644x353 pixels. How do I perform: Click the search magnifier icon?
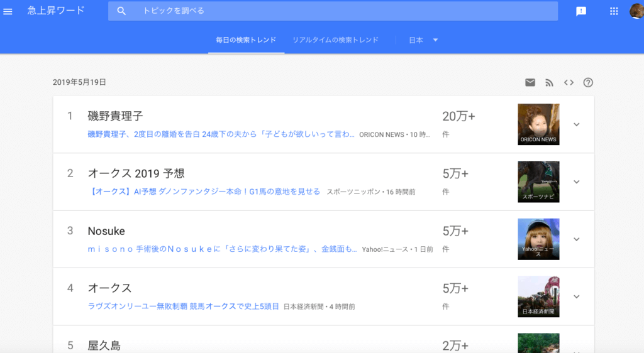click(122, 11)
